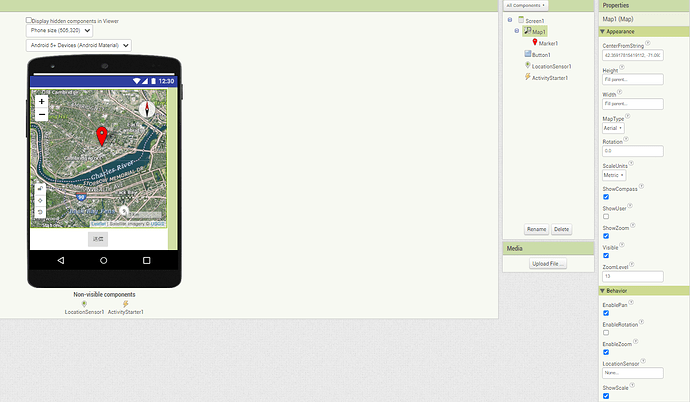Collapse the Map1 tree node
Viewport: 690px width, 402px height.
[x=517, y=31]
